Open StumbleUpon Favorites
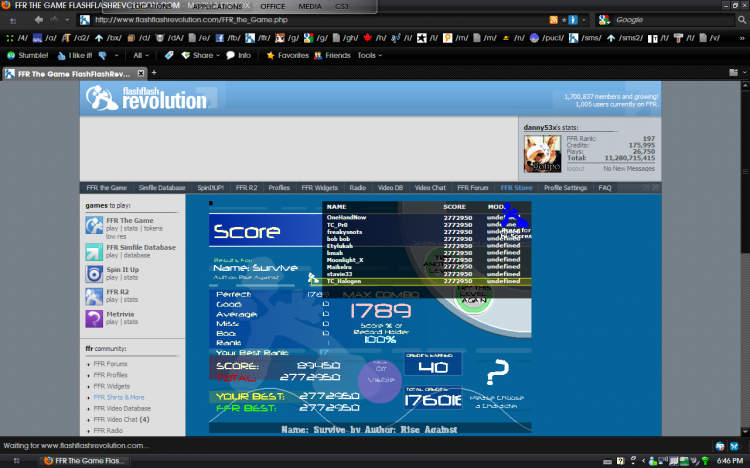This screenshot has width=750, height=468. click(287, 56)
